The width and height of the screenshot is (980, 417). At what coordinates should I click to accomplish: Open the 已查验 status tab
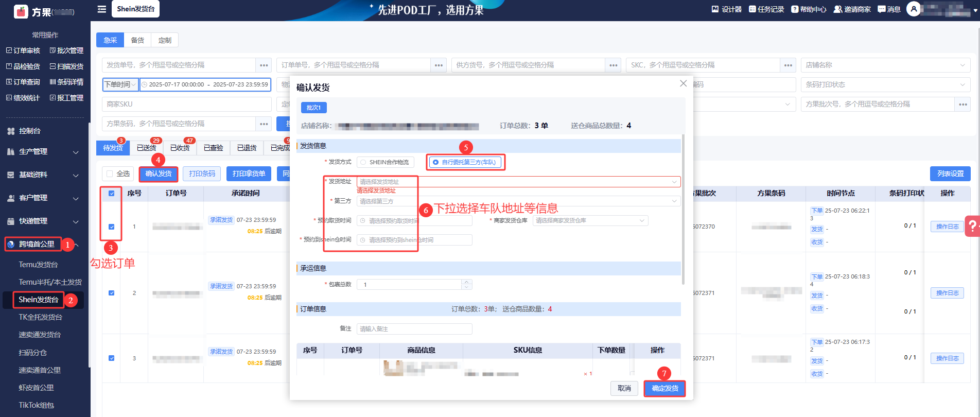(x=213, y=148)
